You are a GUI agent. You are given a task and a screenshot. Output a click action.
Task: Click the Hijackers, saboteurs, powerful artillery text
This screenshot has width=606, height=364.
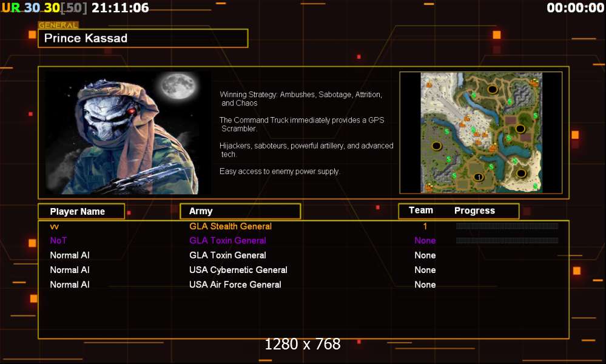(306, 149)
